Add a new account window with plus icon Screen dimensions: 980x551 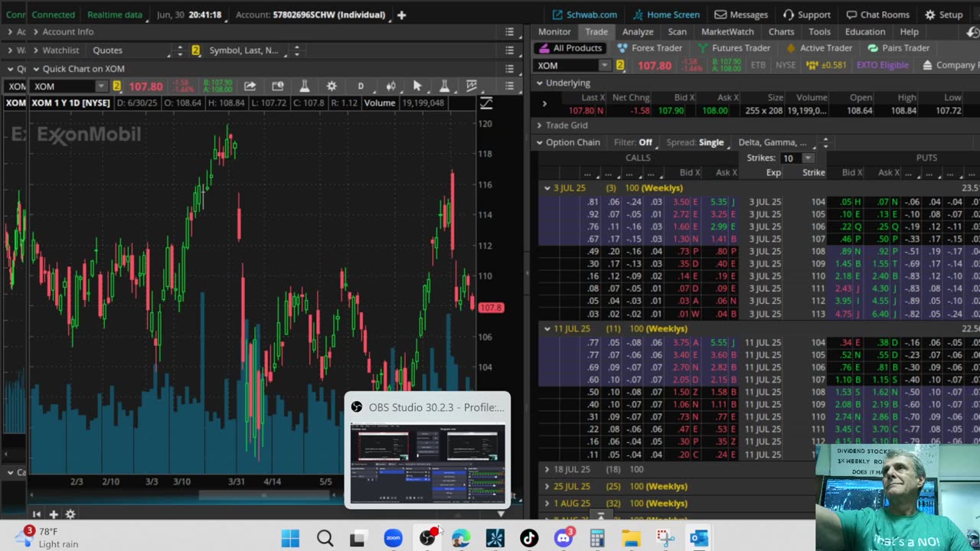[x=401, y=15]
